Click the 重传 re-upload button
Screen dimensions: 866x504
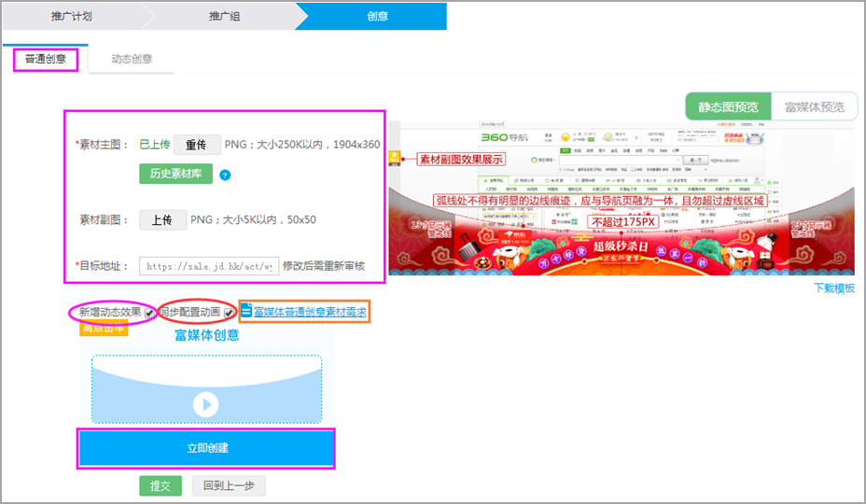point(197,145)
